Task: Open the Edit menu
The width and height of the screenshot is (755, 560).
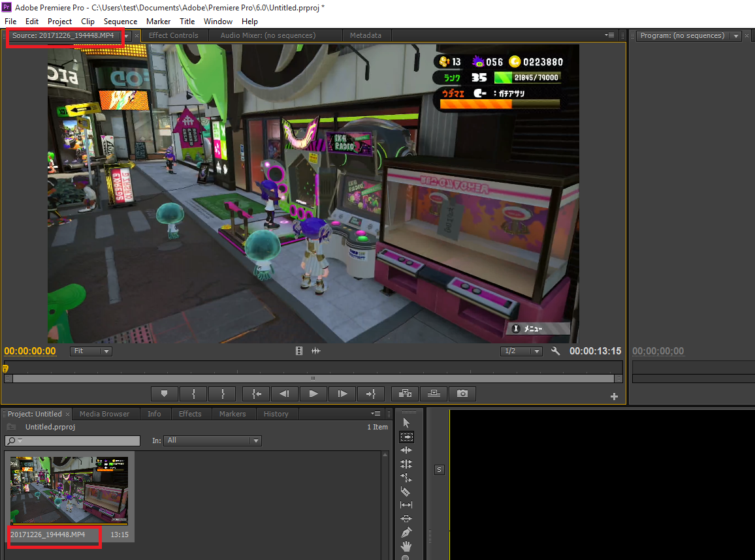Action: click(x=32, y=22)
